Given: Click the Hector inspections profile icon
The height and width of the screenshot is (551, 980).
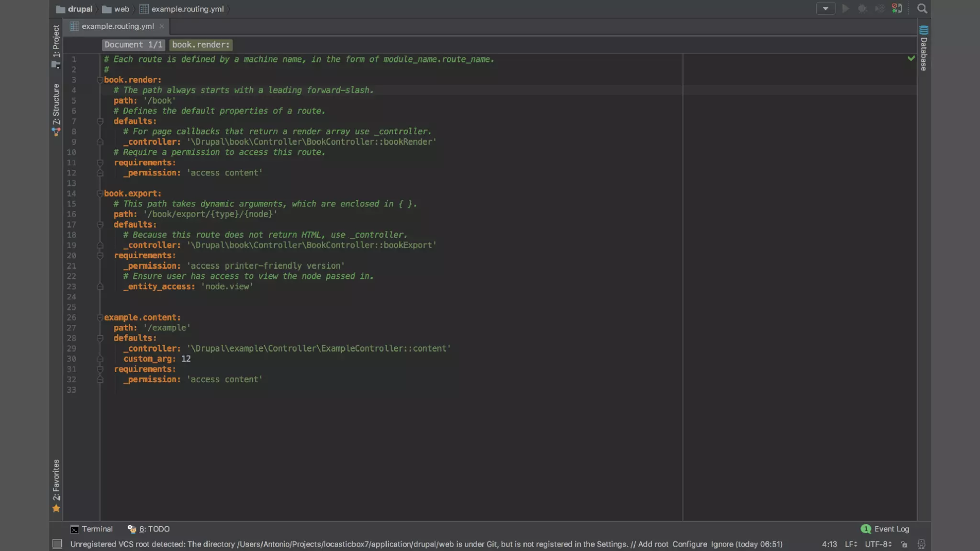Looking at the screenshot, I should 921,544.
